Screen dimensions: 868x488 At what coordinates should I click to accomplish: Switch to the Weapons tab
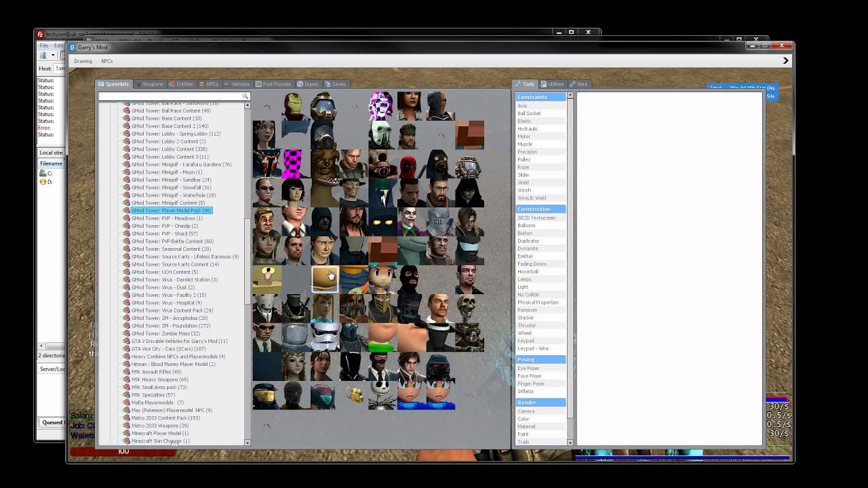[149, 84]
